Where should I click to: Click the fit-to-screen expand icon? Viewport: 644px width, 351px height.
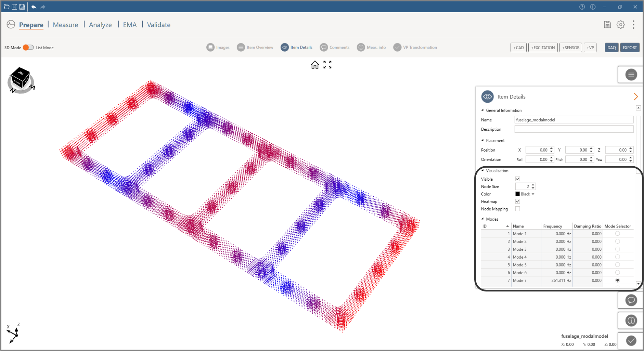tap(327, 65)
